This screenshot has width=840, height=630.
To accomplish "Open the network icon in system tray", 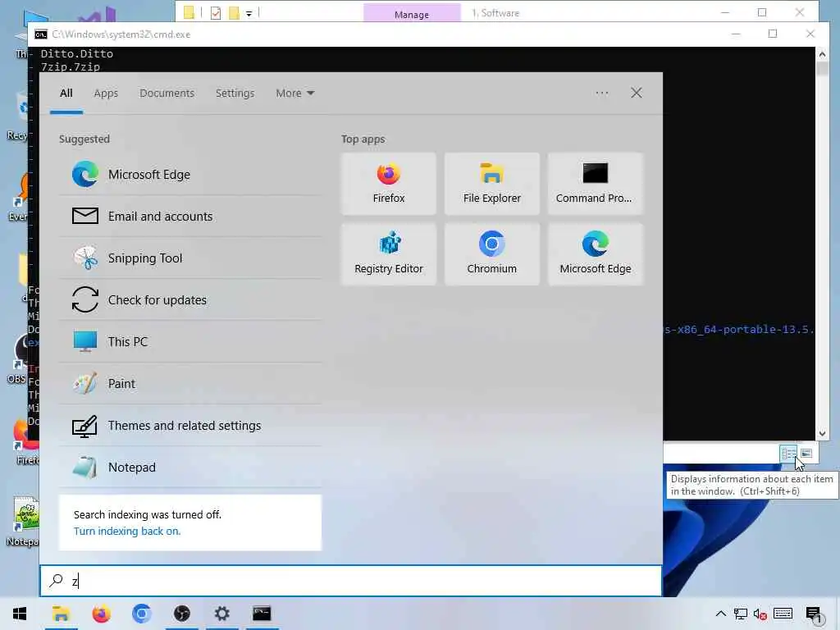I will click(741, 614).
